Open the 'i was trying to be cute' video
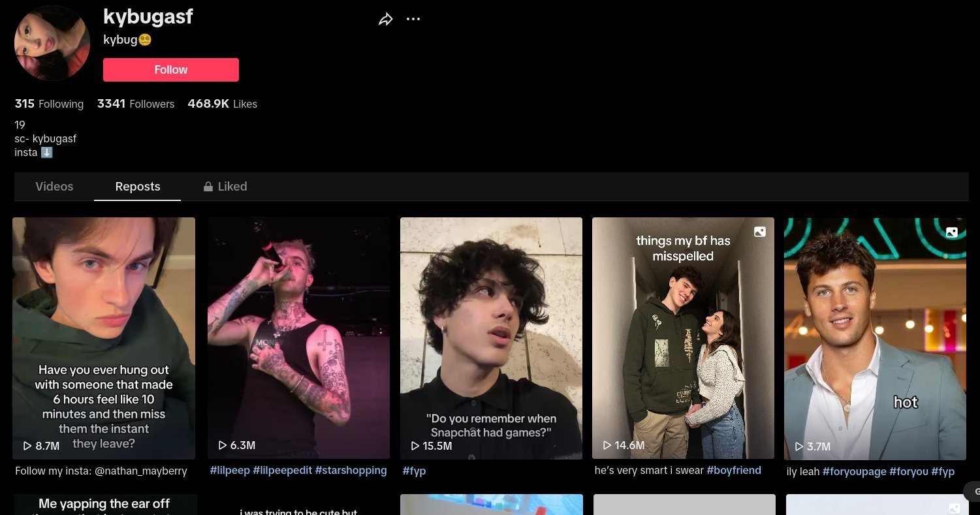The image size is (980, 515). tap(298, 505)
